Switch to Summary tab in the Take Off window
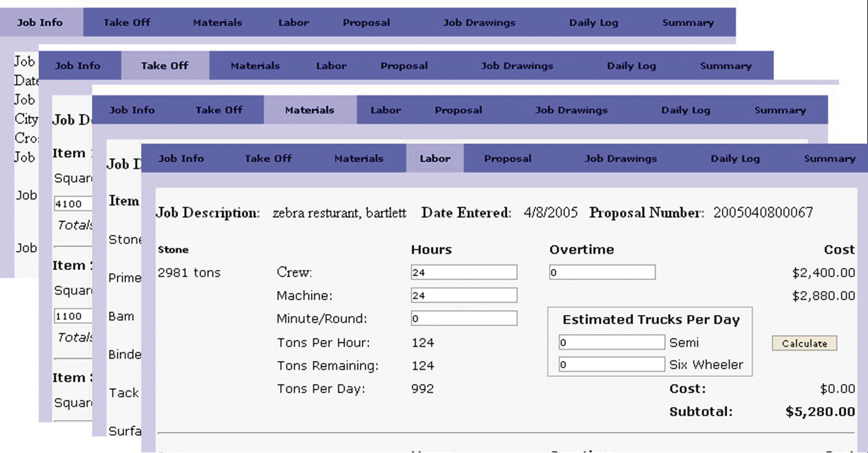Screen dimensions: 868x453 pos(726,66)
